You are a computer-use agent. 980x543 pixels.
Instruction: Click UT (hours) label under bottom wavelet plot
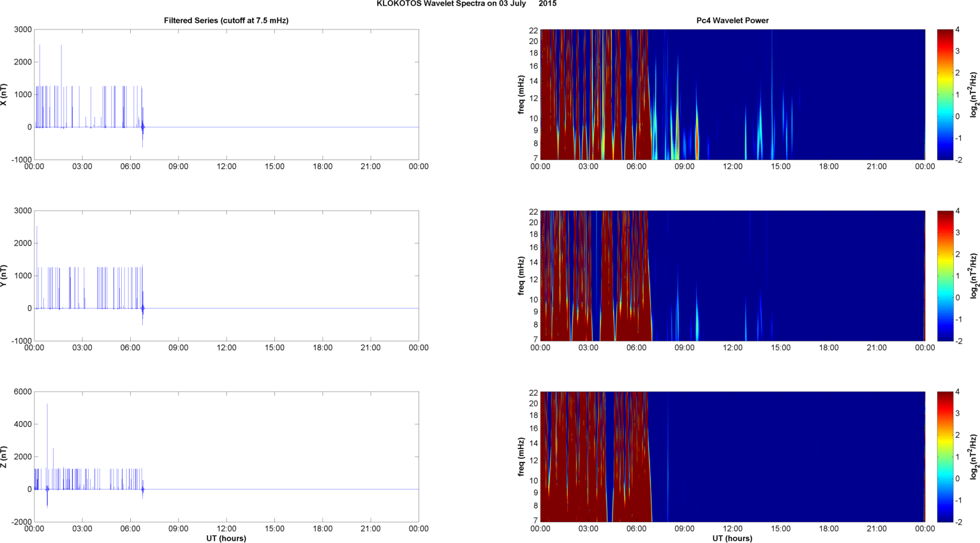(732, 538)
